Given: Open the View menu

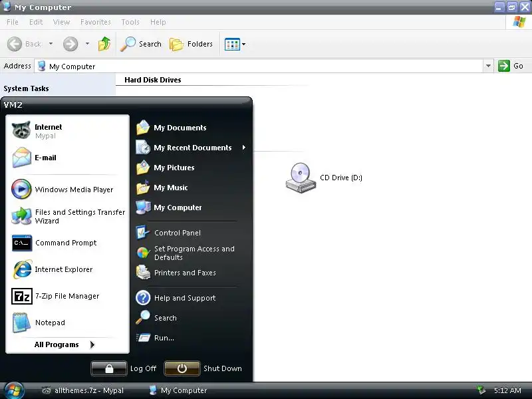Looking at the screenshot, I should click(61, 22).
